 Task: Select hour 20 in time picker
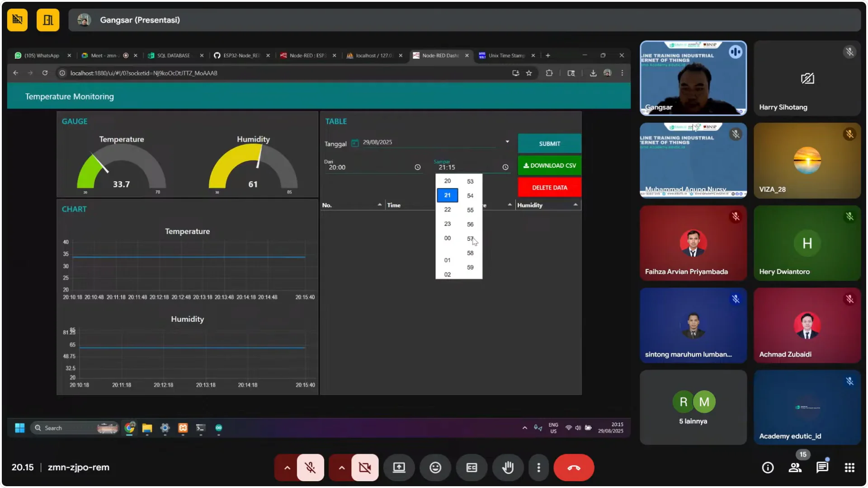(447, 181)
